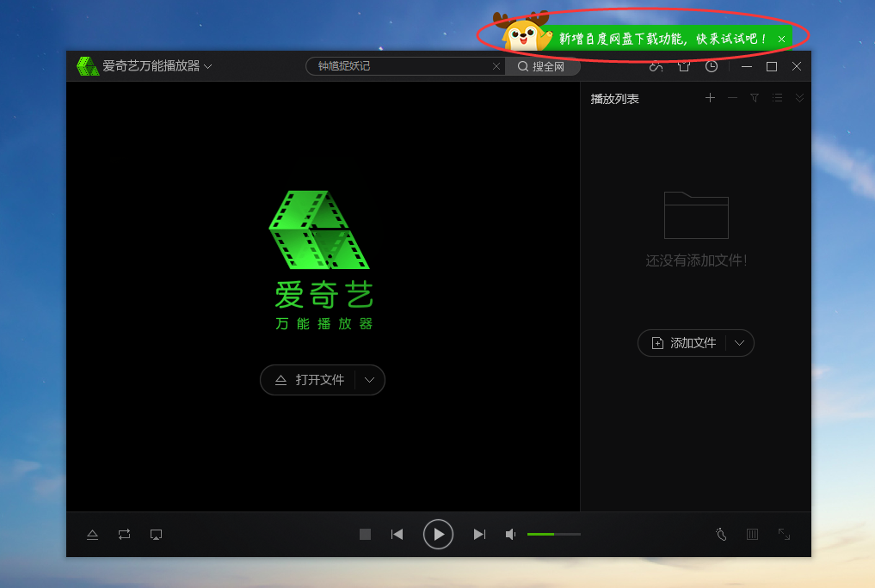Click the search input field with 钟馗捉妖记
The width and height of the screenshot is (875, 588).
tap(404, 66)
